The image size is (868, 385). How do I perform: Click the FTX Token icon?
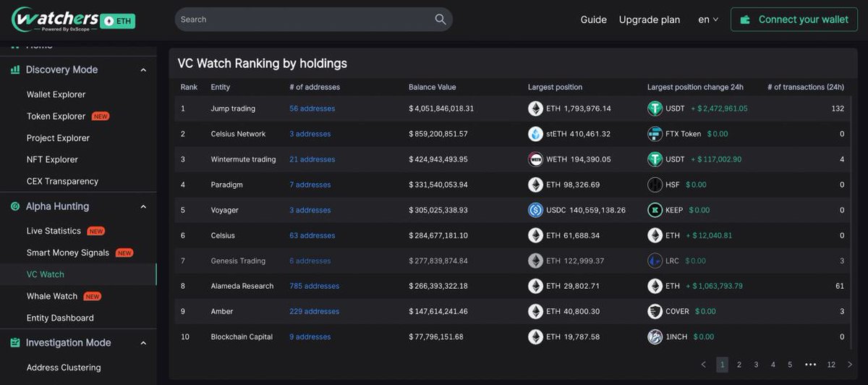click(655, 134)
